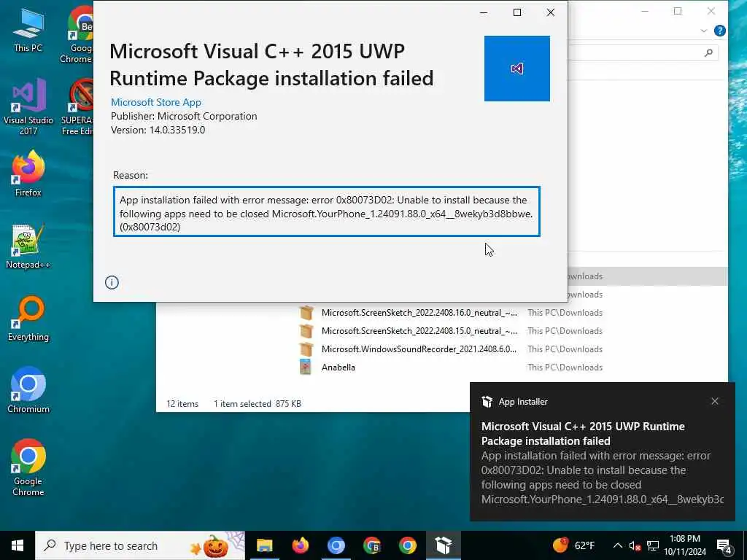The image size is (747, 560).
Task: Open Firefox from the taskbar
Action: pyautogui.click(x=300, y=545)
